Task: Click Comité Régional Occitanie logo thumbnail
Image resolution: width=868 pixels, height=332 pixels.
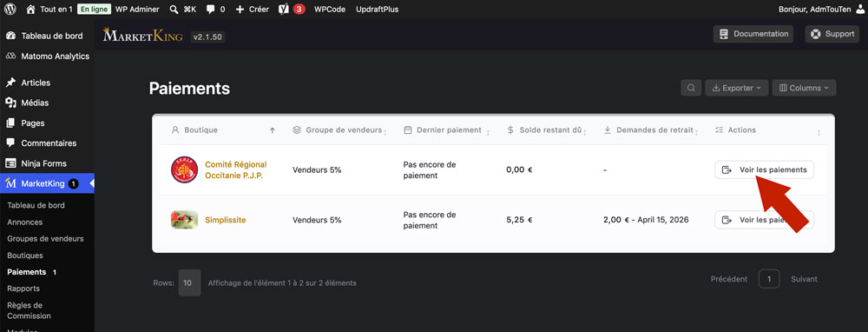Action: pos(184,169)
